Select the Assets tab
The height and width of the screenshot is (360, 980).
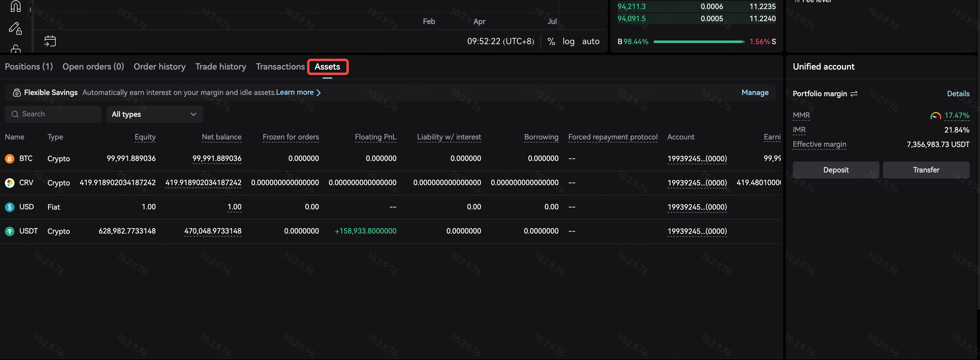327,67
